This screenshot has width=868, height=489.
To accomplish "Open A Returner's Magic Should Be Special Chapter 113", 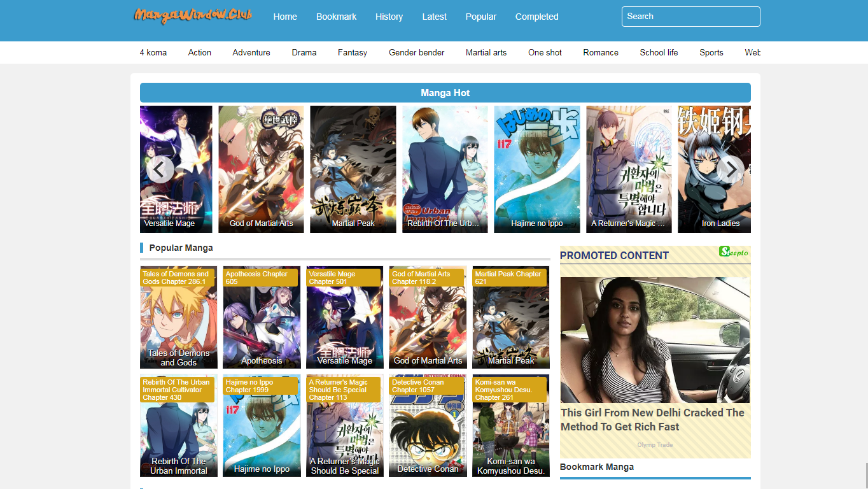I will 343,390.
